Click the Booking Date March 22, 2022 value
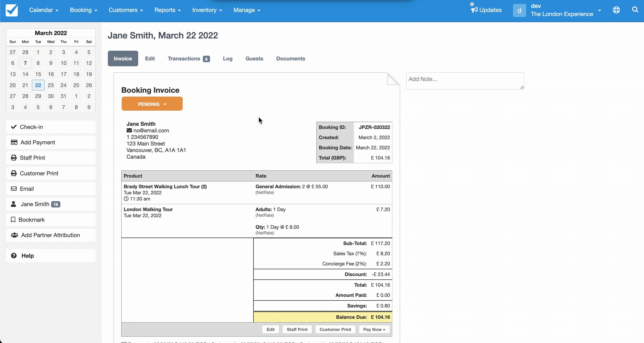 click(373, 148)
